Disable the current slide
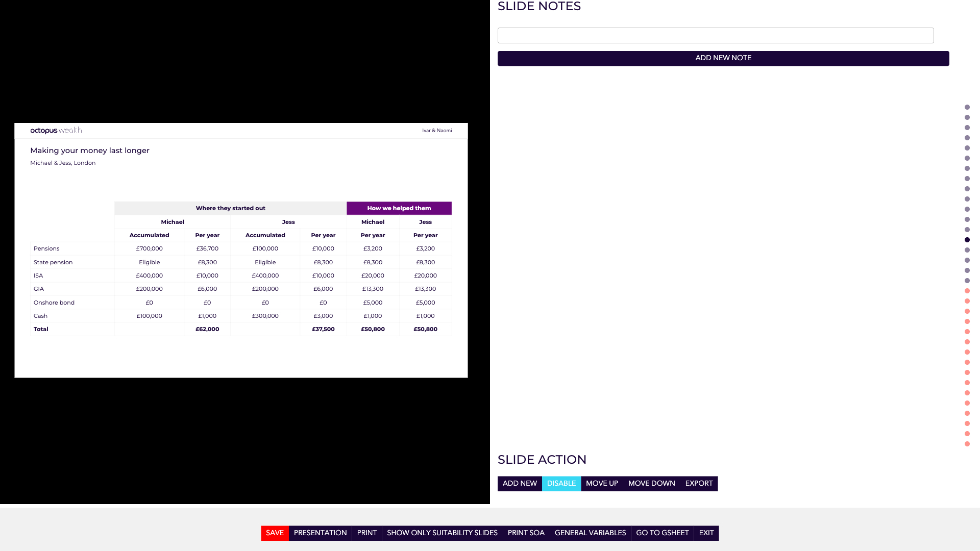 [561, 484]
